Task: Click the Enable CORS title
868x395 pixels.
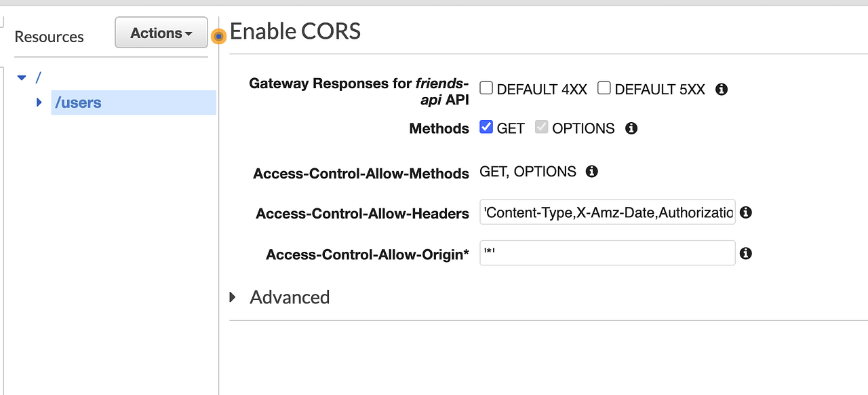Action: (295, 31)
